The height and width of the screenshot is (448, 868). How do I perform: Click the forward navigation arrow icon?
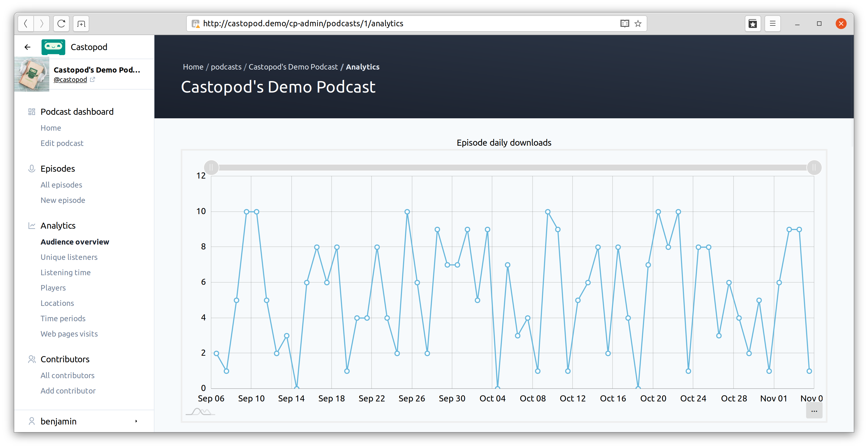[42, 24]
